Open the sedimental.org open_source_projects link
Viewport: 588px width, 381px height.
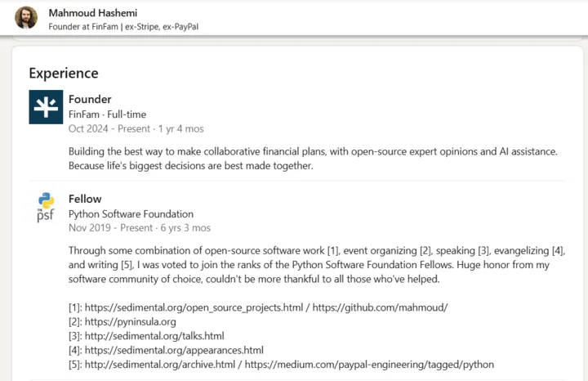pyautogui.click(x=184, y=307)
